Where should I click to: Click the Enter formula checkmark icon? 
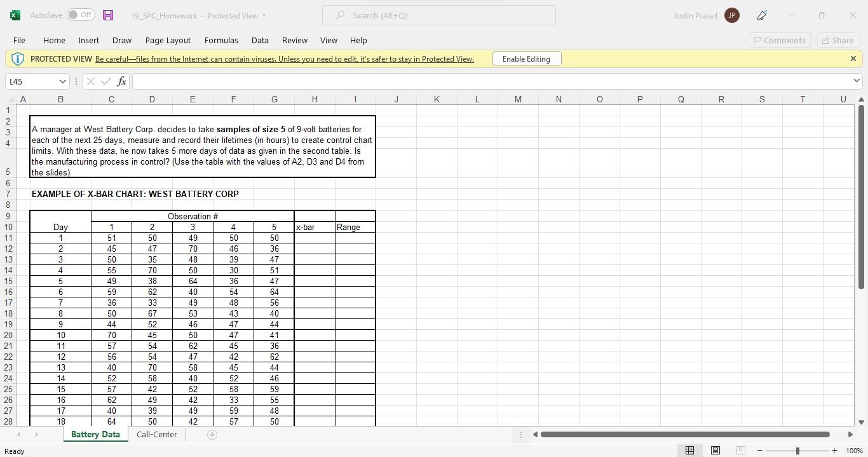[105, 81]
